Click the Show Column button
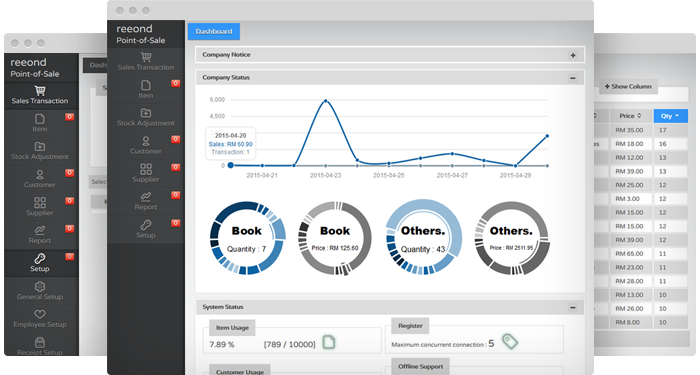This screenshot has width=700, height=375. [x=628, y=87]
